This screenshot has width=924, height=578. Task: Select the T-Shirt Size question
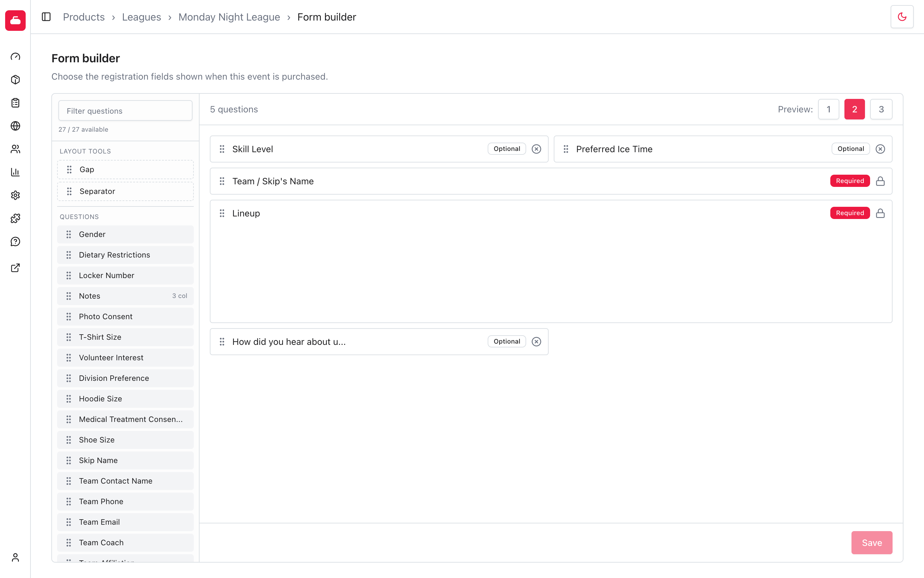(125, 337)
